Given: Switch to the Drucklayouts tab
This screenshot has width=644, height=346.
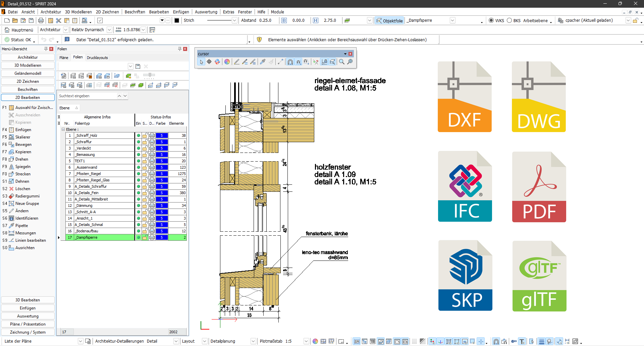Looking at the screenshot, I should point(97,58).
